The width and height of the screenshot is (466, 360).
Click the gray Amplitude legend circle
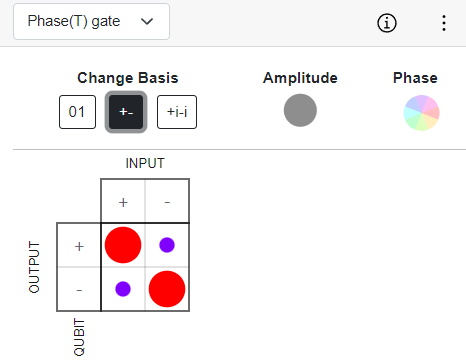pyautogui.click(x=300, y=110)
